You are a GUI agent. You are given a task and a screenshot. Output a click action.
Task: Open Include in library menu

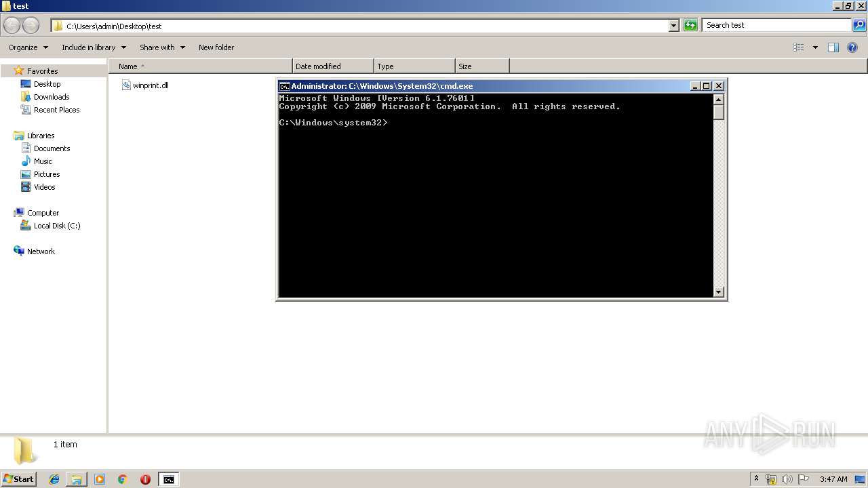point(94,47)
